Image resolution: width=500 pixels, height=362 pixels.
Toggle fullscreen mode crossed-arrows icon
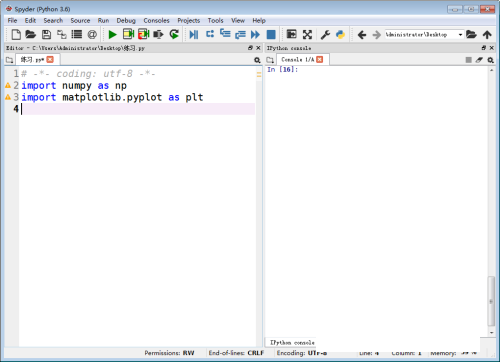[x=307, y=34]
